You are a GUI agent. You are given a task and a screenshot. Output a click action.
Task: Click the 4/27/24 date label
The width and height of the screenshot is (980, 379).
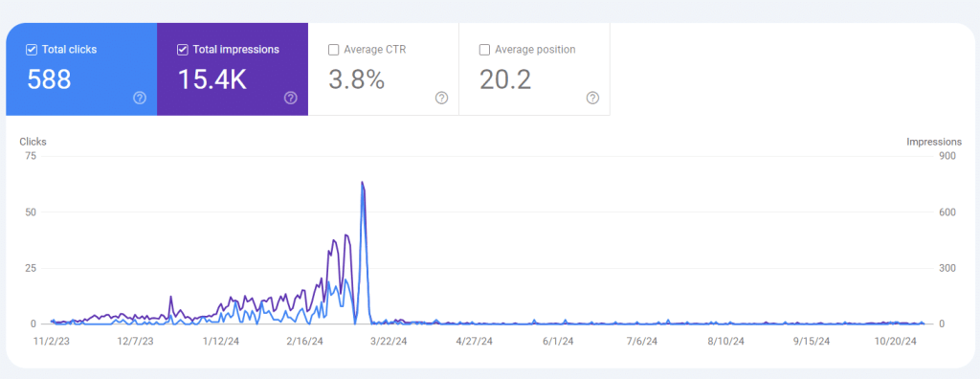point(474,342)
